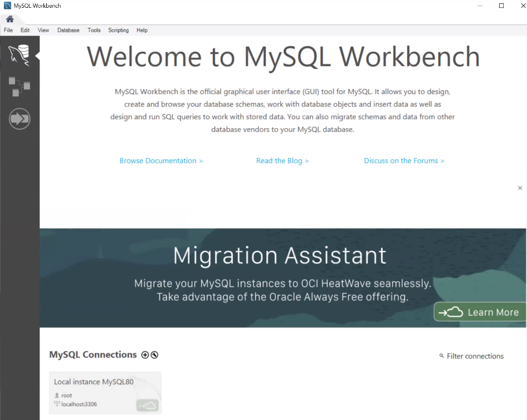Open the Help menu
The width and height of the screenshot is (527, 420).
click(x=142, y=30)
